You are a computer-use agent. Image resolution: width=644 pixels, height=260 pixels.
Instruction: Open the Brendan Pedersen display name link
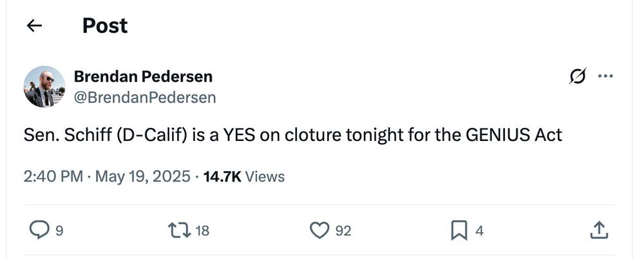point(144,77)
